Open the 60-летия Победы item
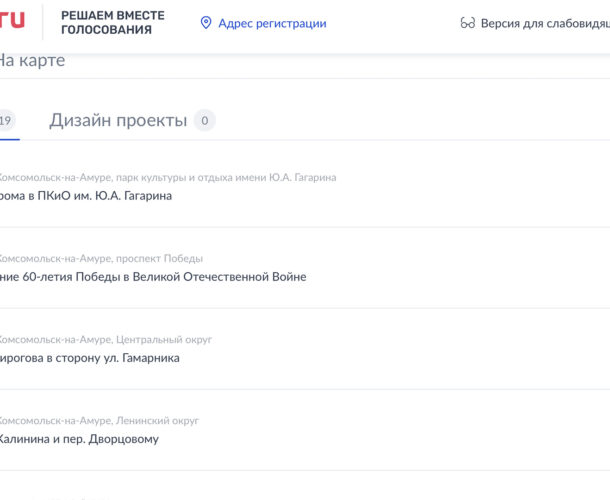The width and height of the screenshot is (610, 500). tap(153, 277)
